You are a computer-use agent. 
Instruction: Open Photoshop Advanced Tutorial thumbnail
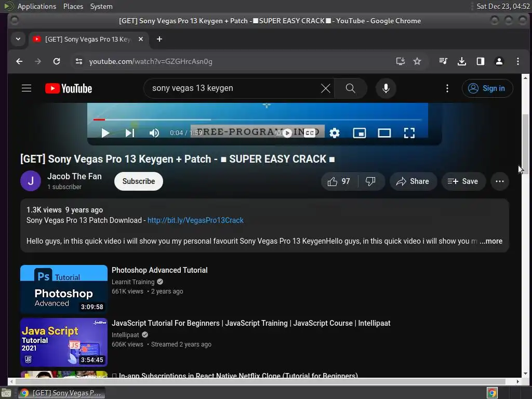pyautogui.click(x=64, y=289)
